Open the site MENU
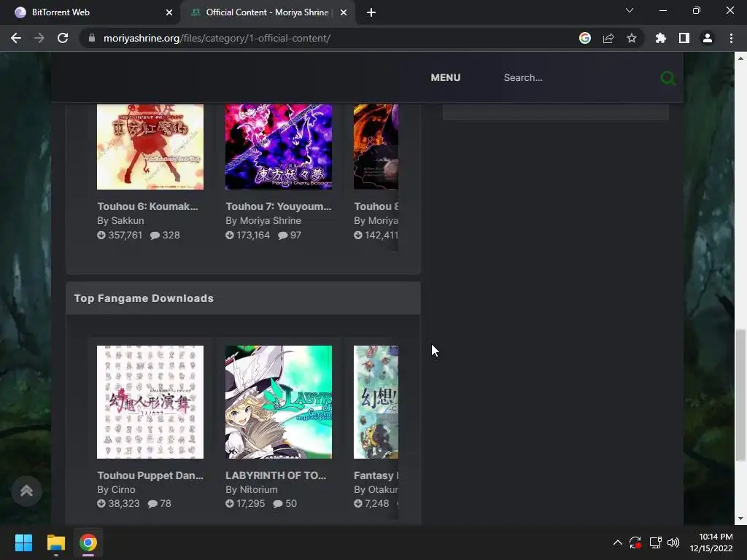 point(446,77)
